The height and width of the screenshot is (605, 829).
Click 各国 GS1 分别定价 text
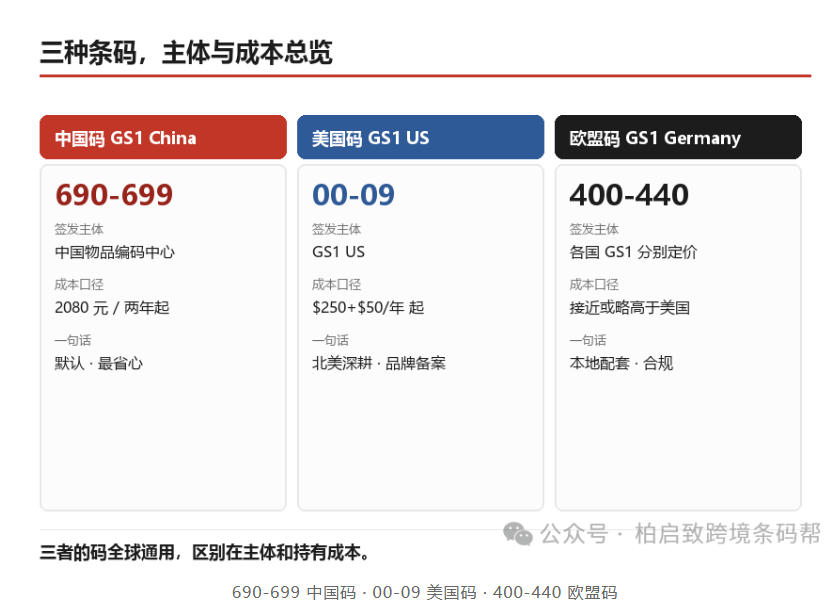pos(633,252)
